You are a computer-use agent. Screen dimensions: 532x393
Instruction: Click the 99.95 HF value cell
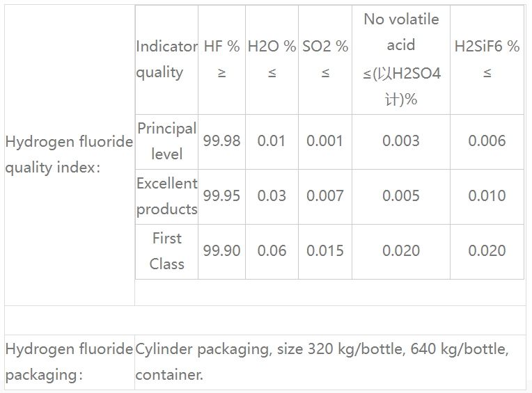[221, 196]
